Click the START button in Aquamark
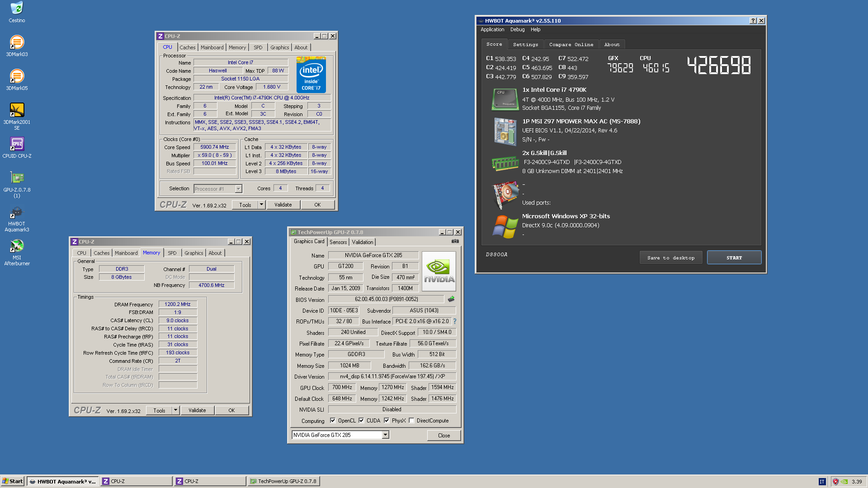 734,258
